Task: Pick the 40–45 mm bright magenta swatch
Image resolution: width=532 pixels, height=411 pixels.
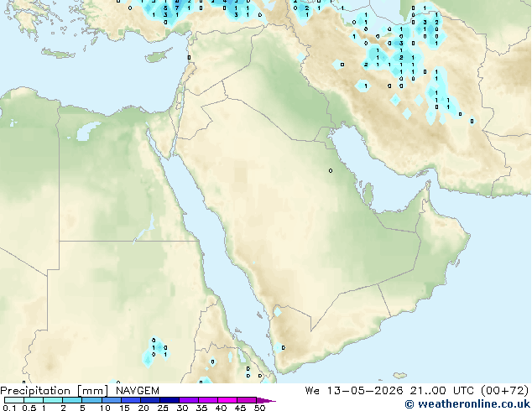Action: click(x=227, y=400)
